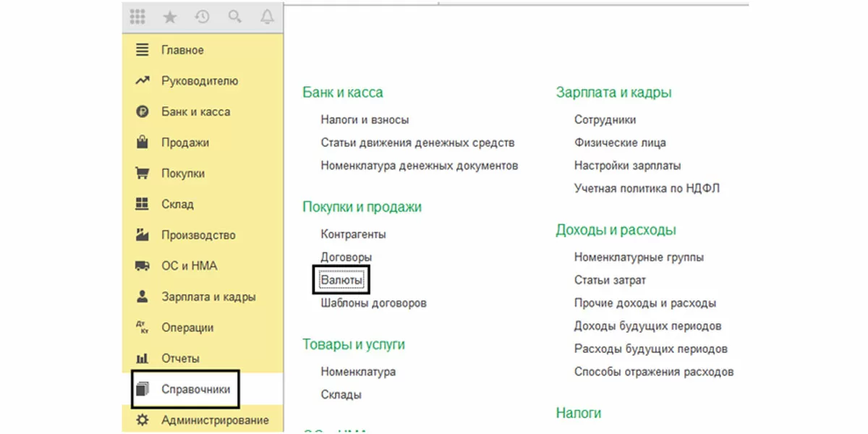
Task: Switch to the Продажи section
Action: (x=185, y=142)
